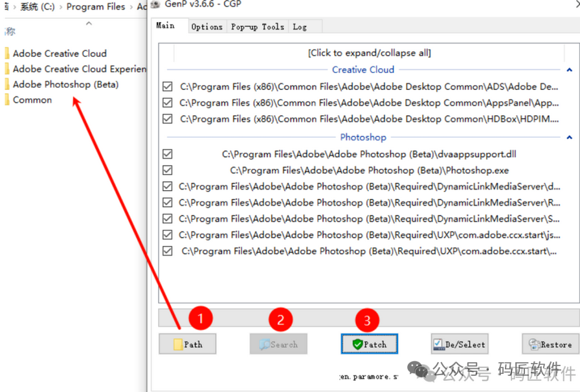Open the Common folder in Explorer
The image size is (580, 392).
(x=32, y=100)
